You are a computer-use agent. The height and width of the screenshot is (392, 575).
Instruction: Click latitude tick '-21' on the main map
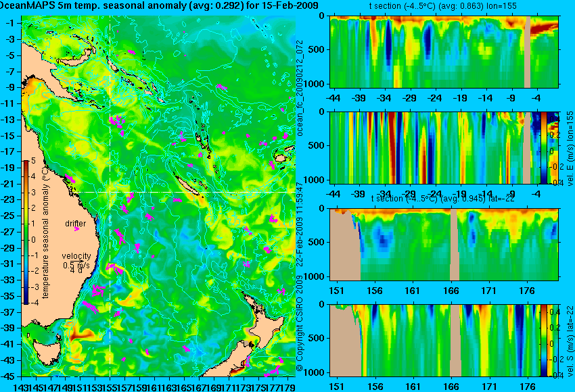pyautogui.click(x=8, y=184)
